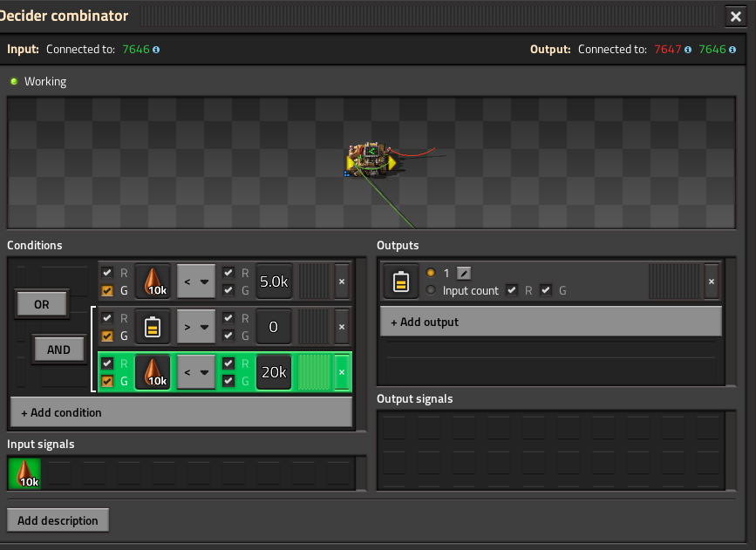Open comparator dropdown in highlighted green condition

coord(196,372)
